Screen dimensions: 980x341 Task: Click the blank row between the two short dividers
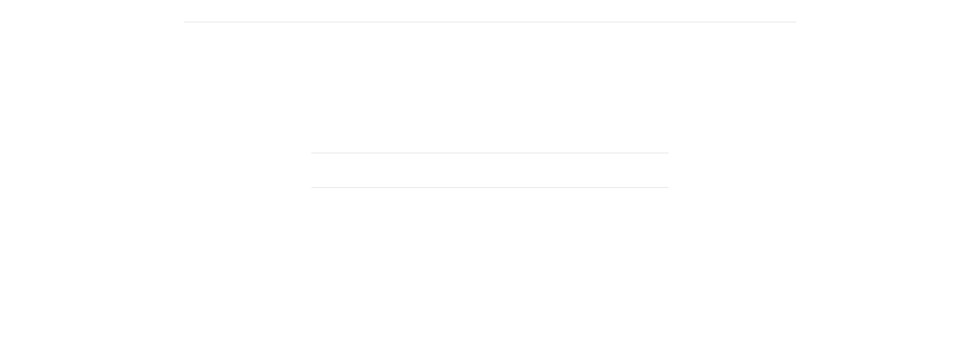pyautogui.click(x=490, y=170)
